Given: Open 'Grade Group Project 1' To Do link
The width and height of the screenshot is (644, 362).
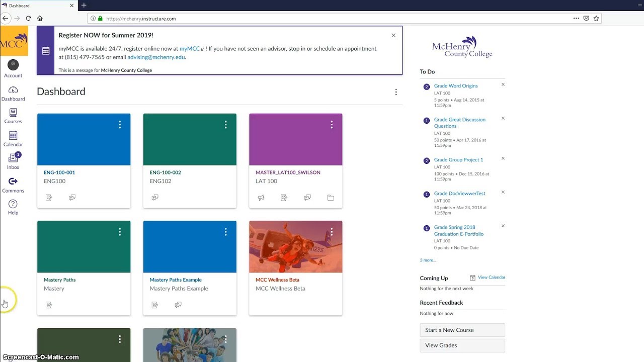Looking at the screenshot, I should pos(458,160).
